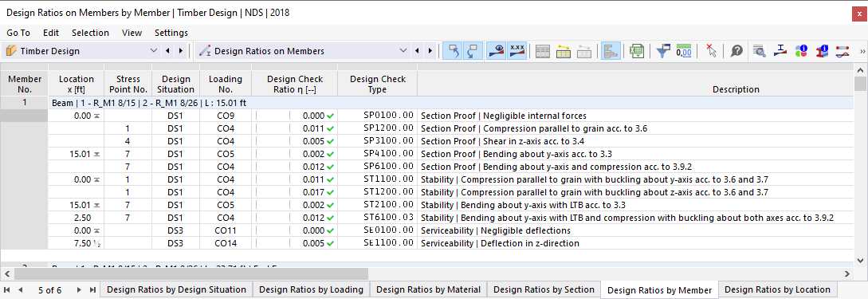
Task: Select Serviceability Negligible deflections row
Action: click(635, 230)
